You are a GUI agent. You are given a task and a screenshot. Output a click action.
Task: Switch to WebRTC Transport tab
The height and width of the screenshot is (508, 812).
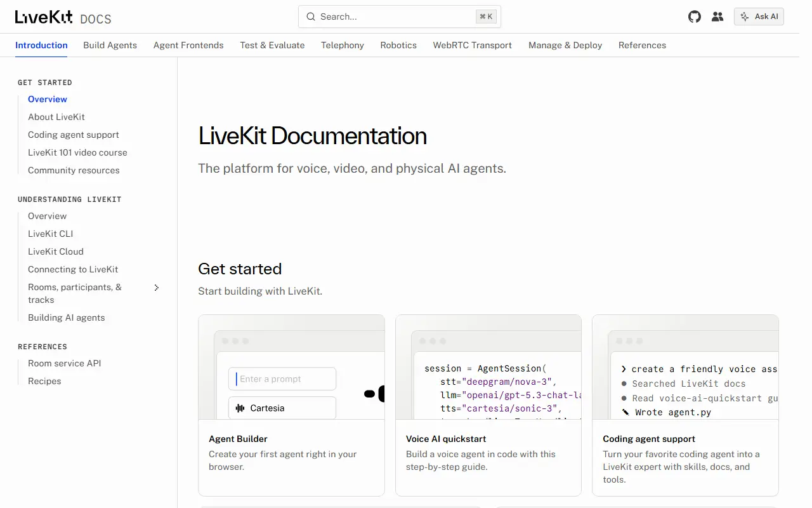(473, 45)
